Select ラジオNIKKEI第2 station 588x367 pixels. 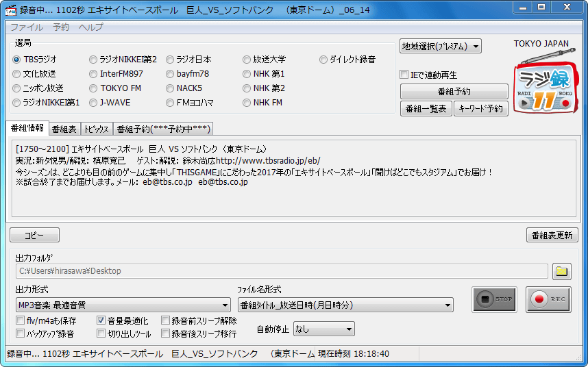point(123,60)
